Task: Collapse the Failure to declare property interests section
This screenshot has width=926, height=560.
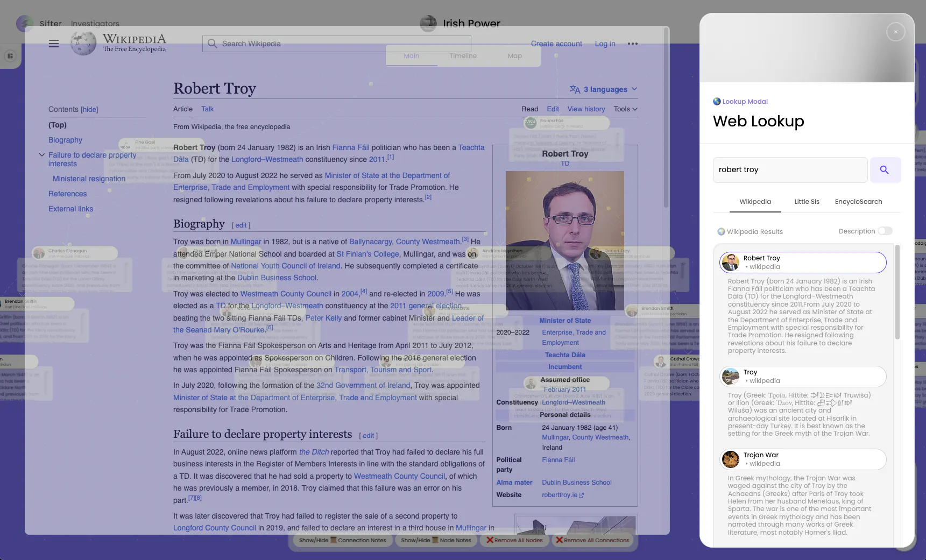Action: 41,155
